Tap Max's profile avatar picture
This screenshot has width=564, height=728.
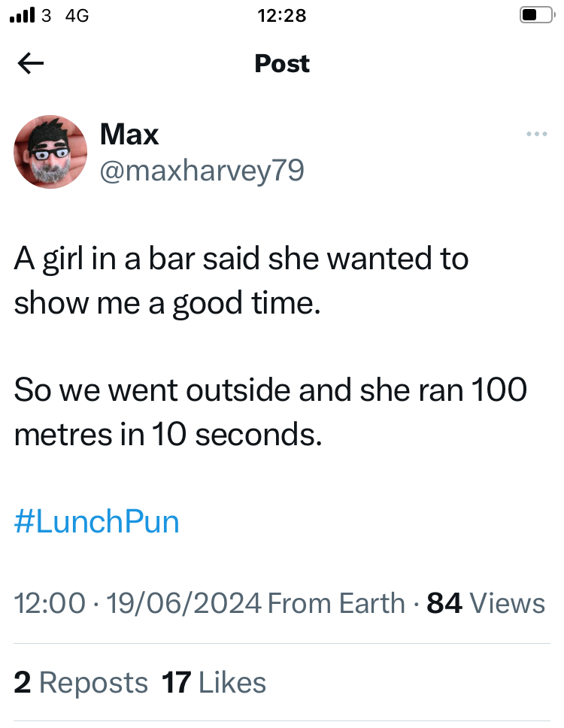tap(50, 151)
